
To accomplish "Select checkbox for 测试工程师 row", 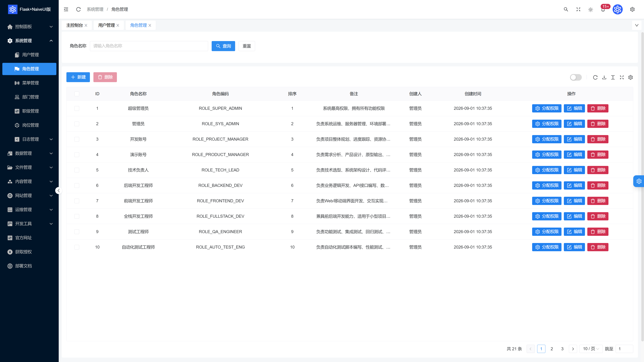I will click(x=77, y=232).
